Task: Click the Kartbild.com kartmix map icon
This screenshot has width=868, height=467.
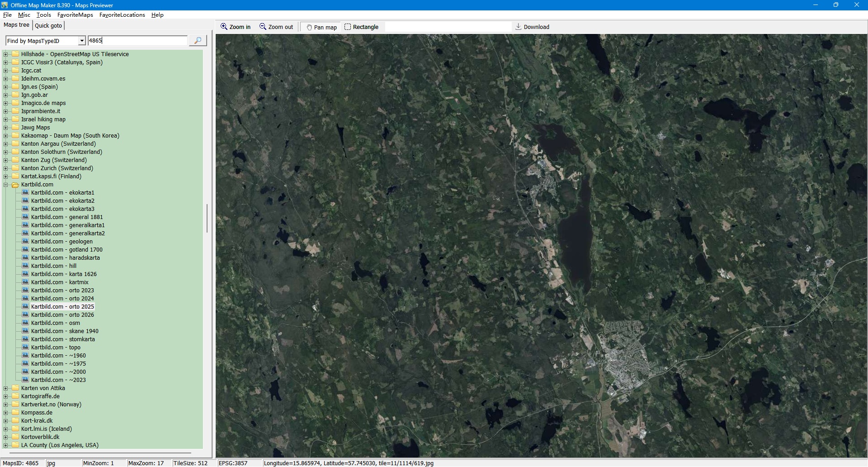Action: (25, 282)
